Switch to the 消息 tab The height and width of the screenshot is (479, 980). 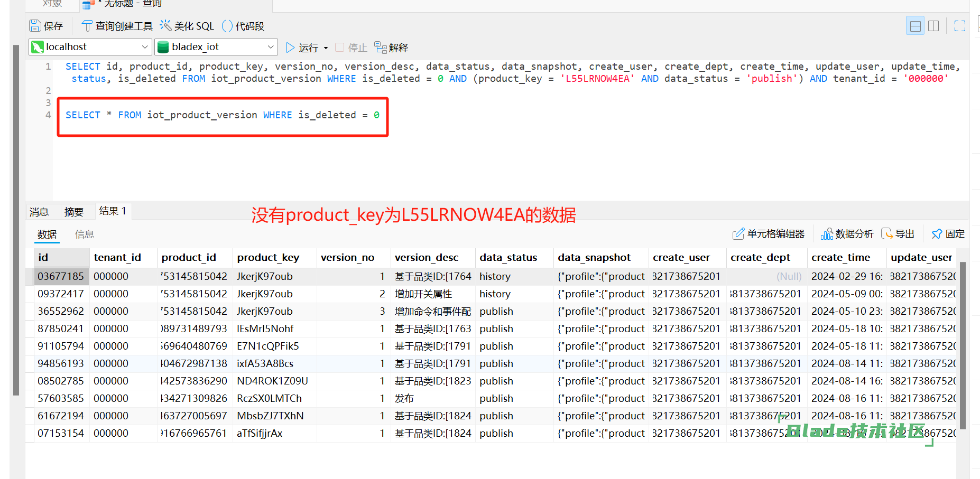click(39, 212)
